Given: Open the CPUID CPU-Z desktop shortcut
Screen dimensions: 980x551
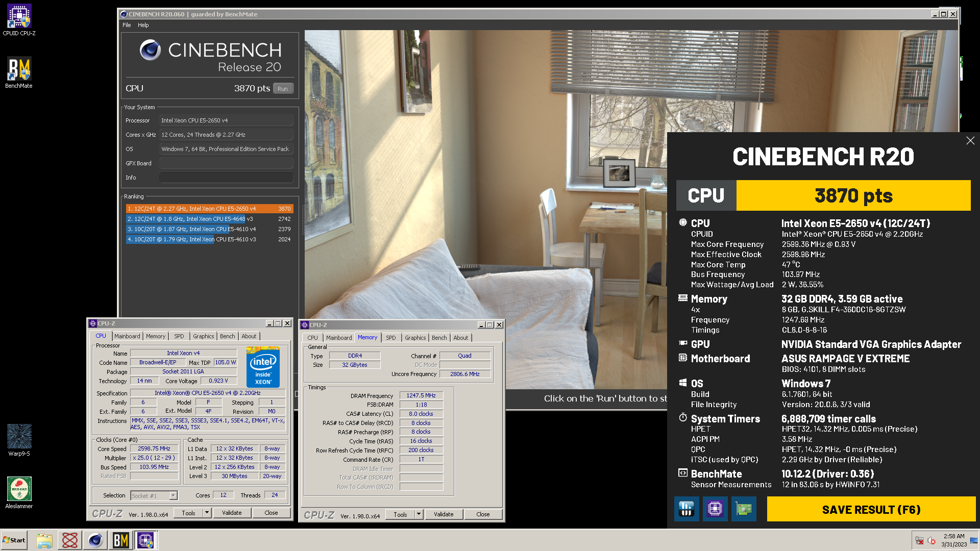Looking at the screenshot, I should [x=19, y=20].
